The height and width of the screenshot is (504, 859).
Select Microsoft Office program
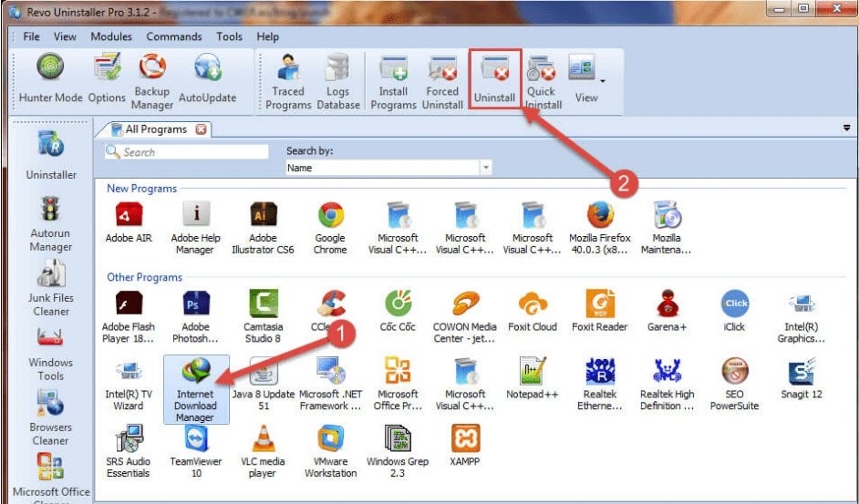tap(398, 384)
